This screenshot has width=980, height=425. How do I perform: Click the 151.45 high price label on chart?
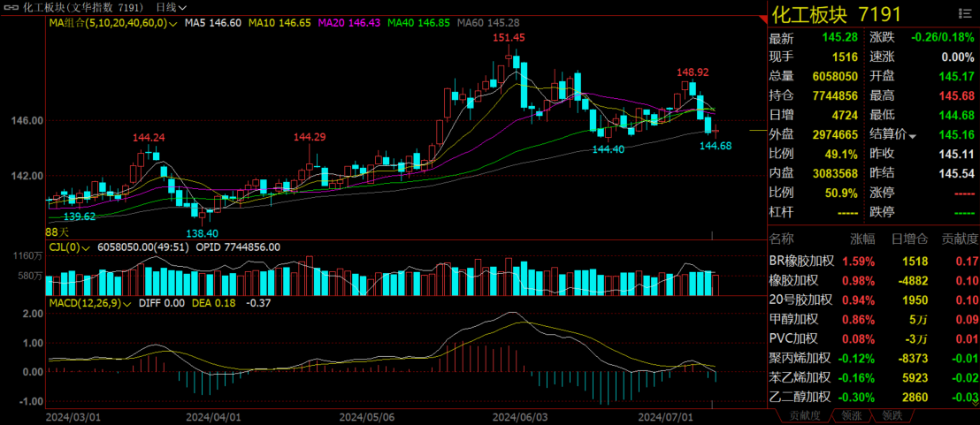tap(508, 37)
